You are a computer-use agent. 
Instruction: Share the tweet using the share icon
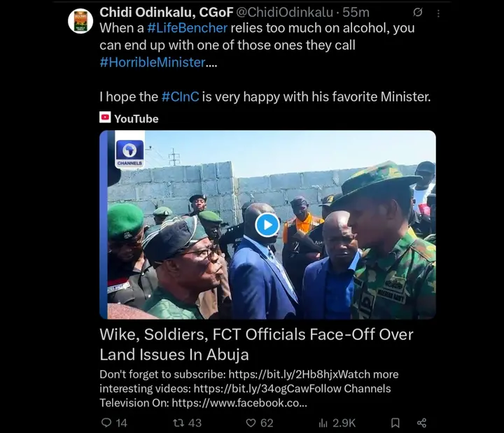(x=421, y=423)
